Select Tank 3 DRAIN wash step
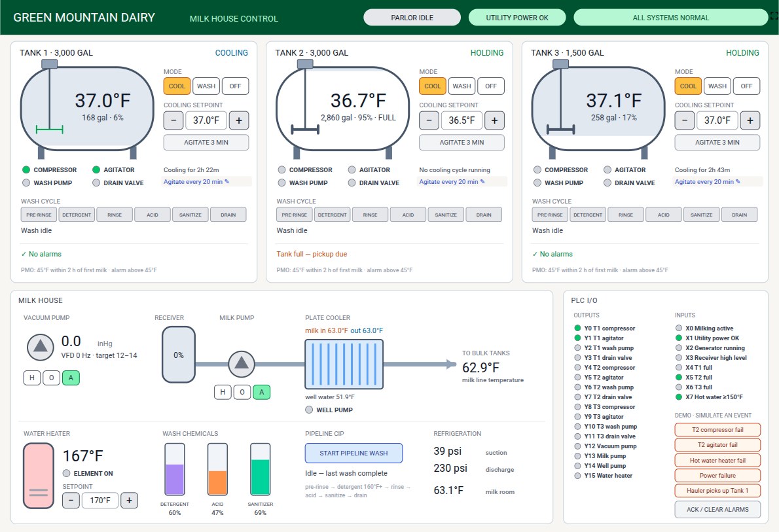 pos(739,215)
